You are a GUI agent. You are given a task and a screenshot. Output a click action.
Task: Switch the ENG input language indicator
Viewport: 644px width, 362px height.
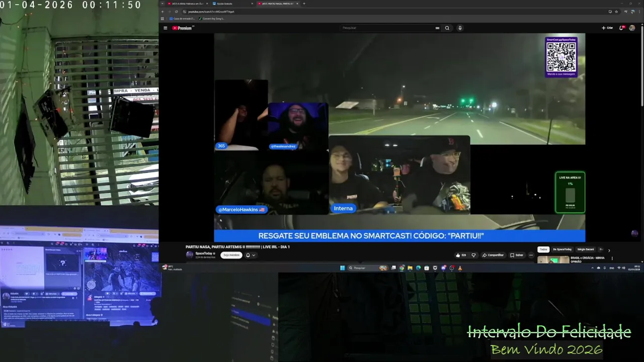tap(612, 268)
